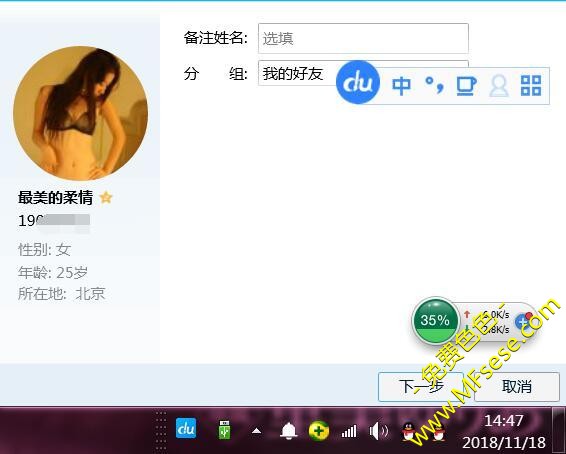Screen dimensions: 566x454
Task: Open the IME toolbox grid icon
Action: click(531, 86)
